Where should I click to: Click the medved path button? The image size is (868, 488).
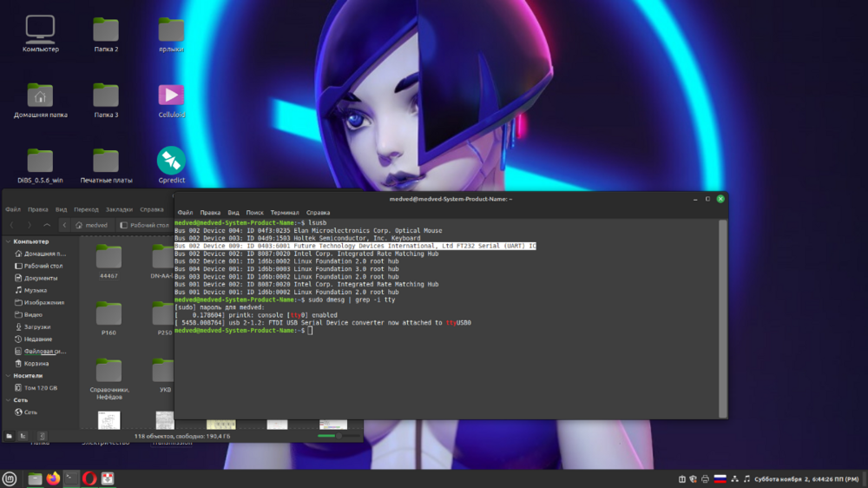click(92, 226)
